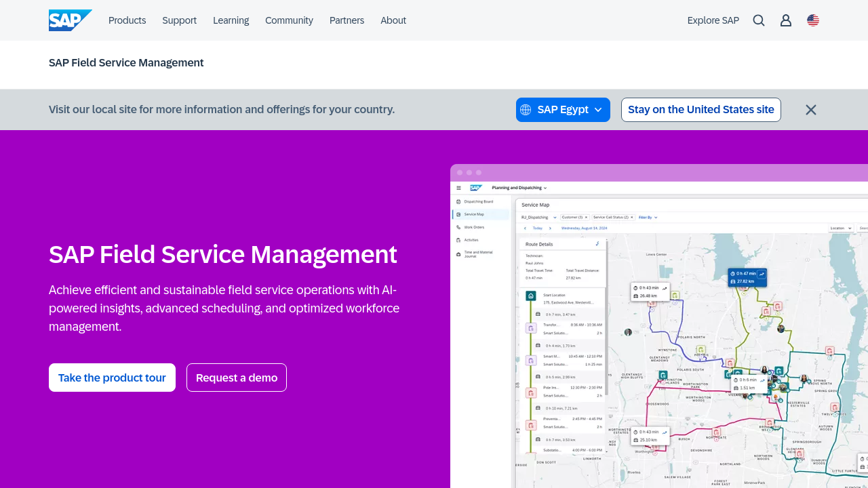Image resolution: width=868 pixels, height=488 pixels.
Task: Click the Request a demo button
Action: point(237,378)
